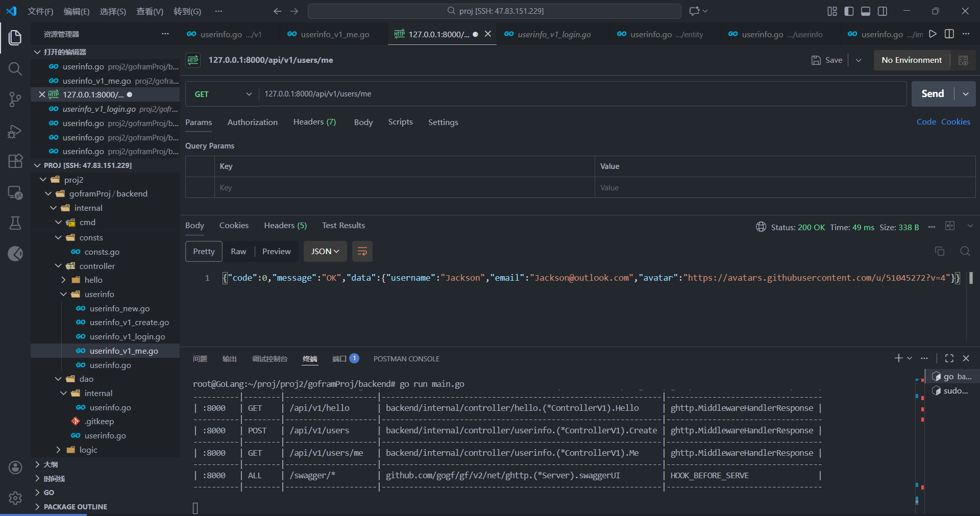Open the Scripts tab
The image size is (980, 516).
click(x=400, y=122)
